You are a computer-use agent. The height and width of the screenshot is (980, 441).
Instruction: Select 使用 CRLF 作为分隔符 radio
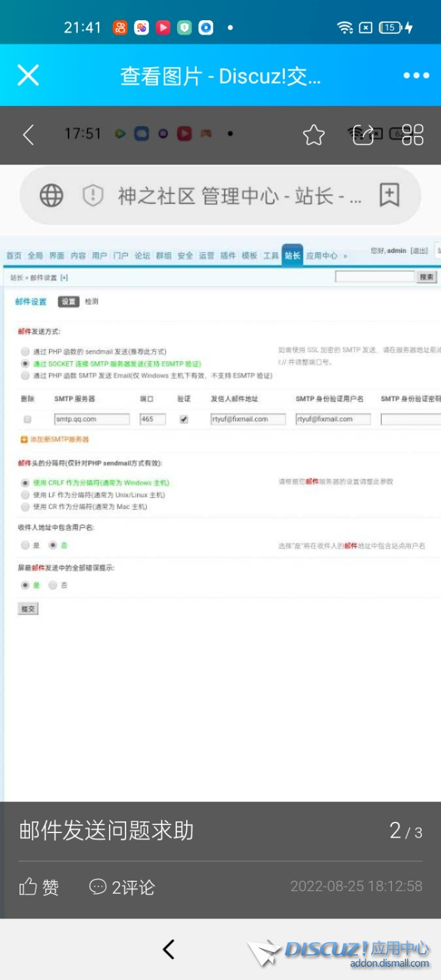(x=25, y=483)
